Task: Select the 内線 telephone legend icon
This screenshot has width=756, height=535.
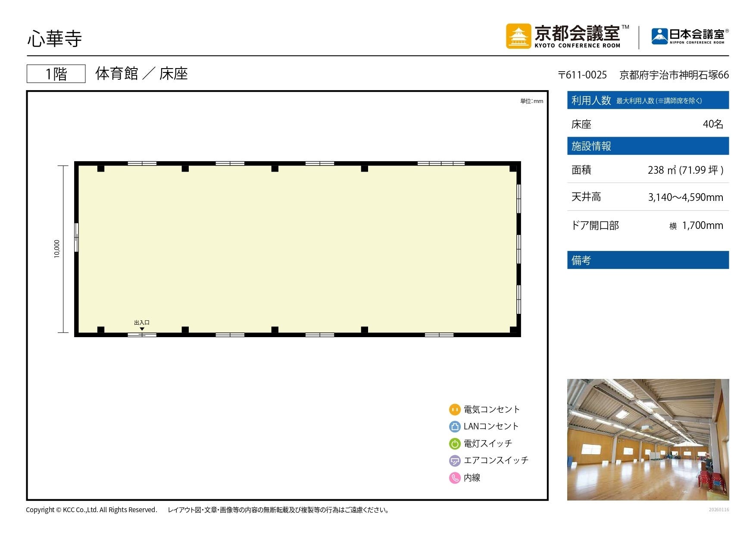Action: click(x=455, y=478)
